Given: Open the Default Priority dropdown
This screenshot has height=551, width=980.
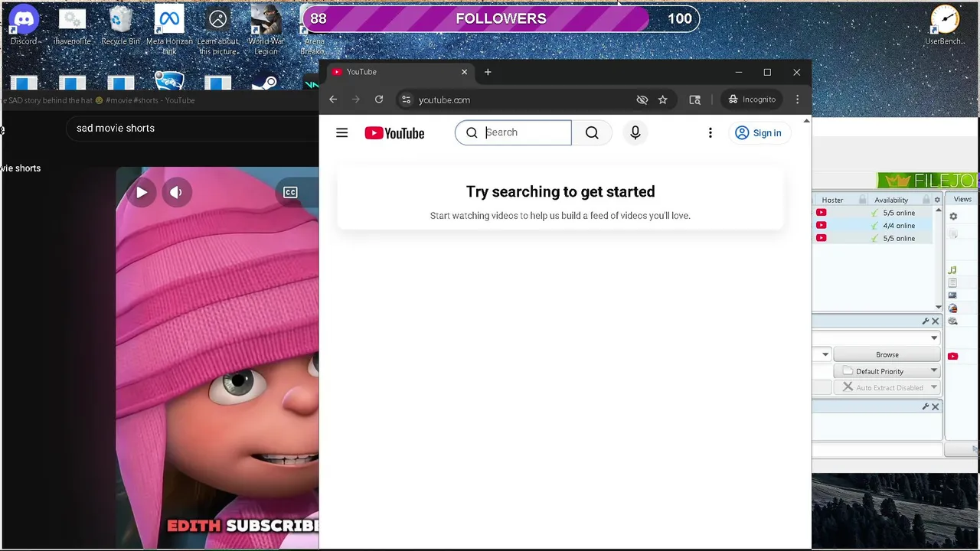Looking at the screenshot, I should point(887,371).
